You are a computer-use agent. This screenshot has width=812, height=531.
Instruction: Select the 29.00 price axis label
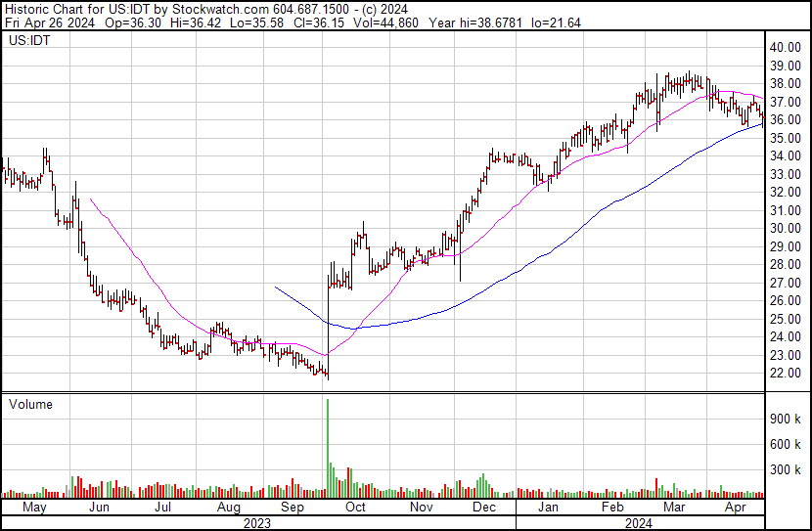[786, 246]
